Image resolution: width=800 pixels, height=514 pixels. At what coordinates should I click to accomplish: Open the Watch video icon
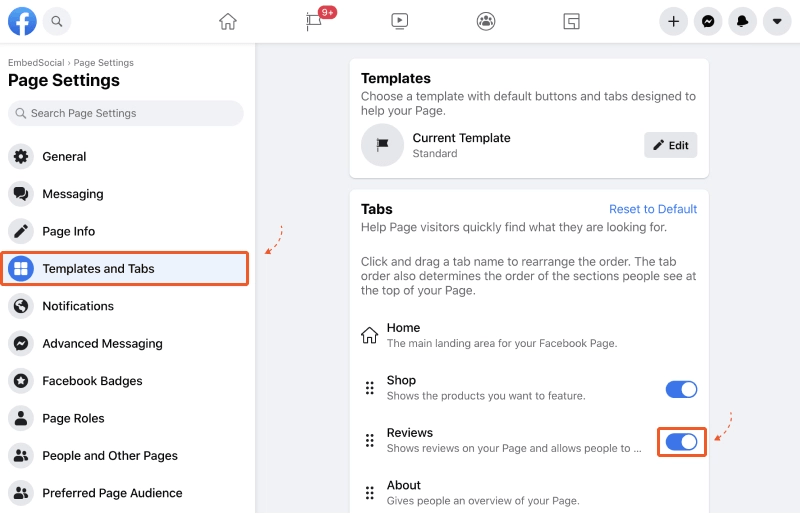click(399, 21)
